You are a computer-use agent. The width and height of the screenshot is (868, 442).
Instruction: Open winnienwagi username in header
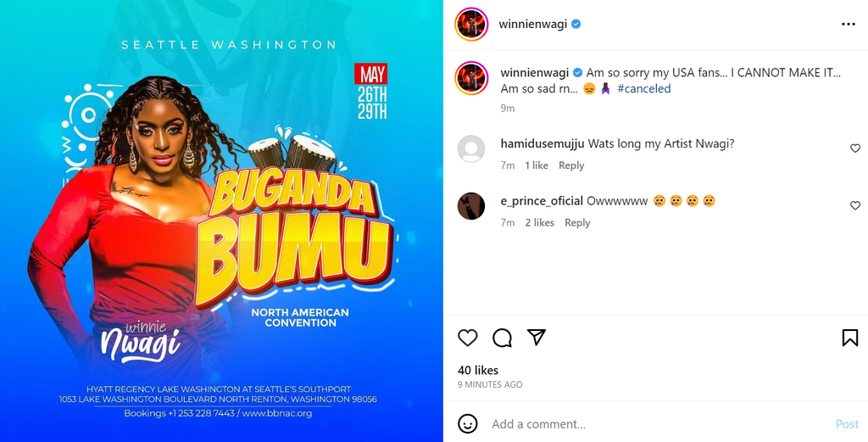[x=532, y=24]
